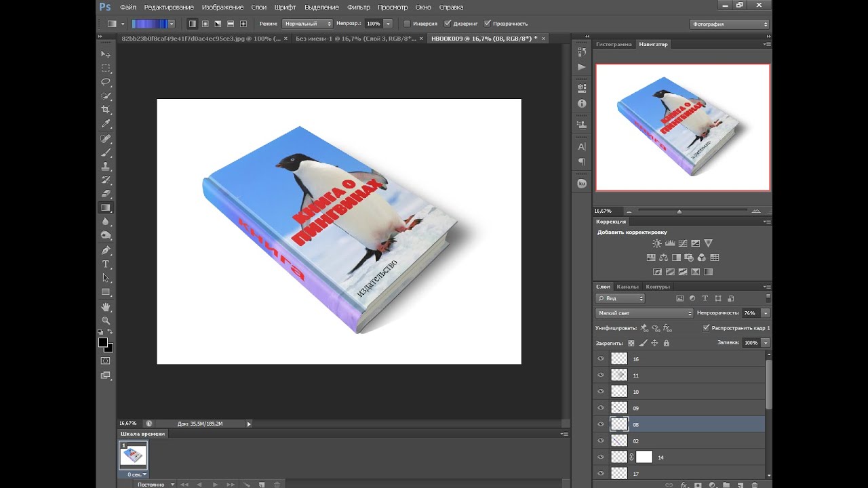Hide layer 16 with its eye icon

pyautogui.click(x=601, y=359)
